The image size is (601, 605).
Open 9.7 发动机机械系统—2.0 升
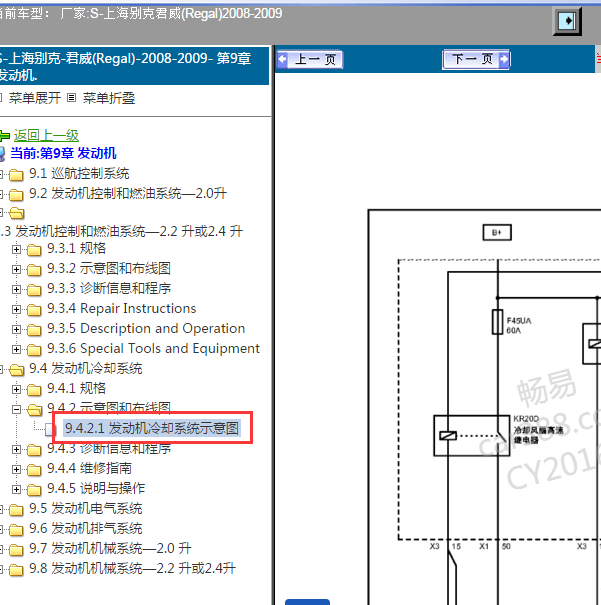point(110,549)
